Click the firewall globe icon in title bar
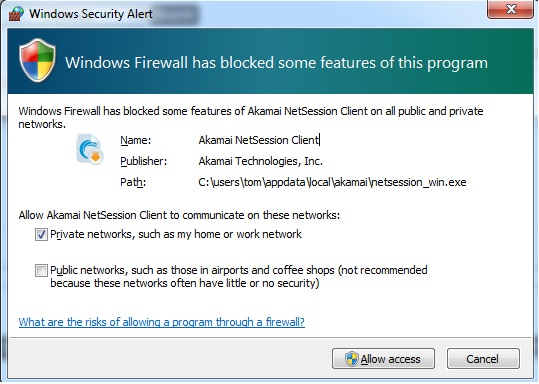Image resolution: width=539 pixels, height=384 pixels. [16, 13]
